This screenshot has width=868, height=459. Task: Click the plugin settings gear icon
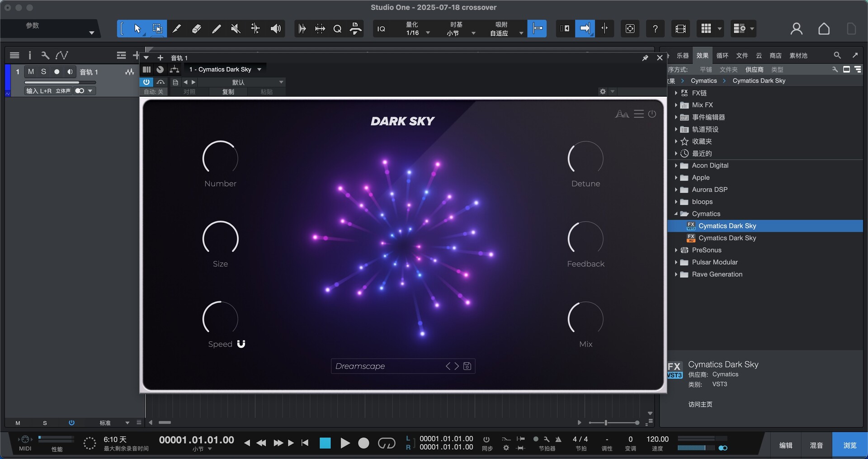pyautogui.click(x=603, y=91)
